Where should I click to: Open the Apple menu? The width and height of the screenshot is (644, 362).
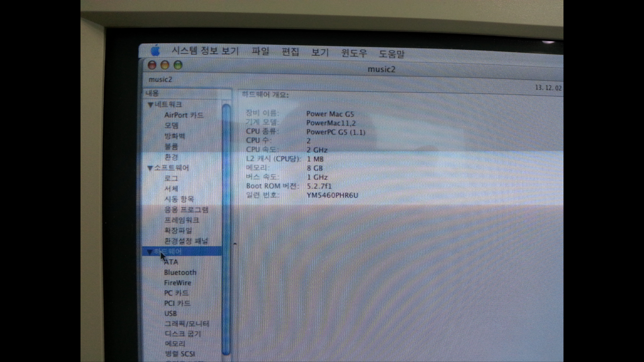click(155, 50)
